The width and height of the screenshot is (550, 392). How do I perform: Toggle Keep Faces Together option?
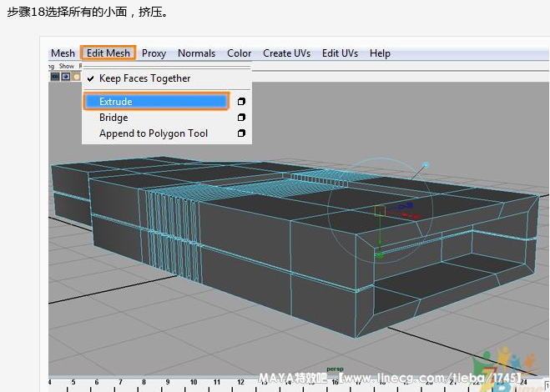click(144, 78)
